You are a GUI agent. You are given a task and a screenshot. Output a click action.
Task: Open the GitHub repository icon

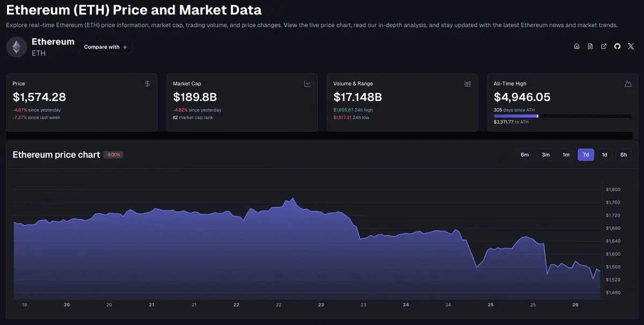click(617, 46)
